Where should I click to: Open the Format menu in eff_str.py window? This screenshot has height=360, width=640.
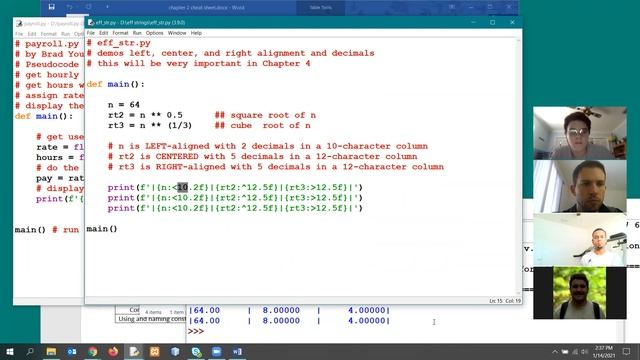pyautogui.click(x=120, y=33)
